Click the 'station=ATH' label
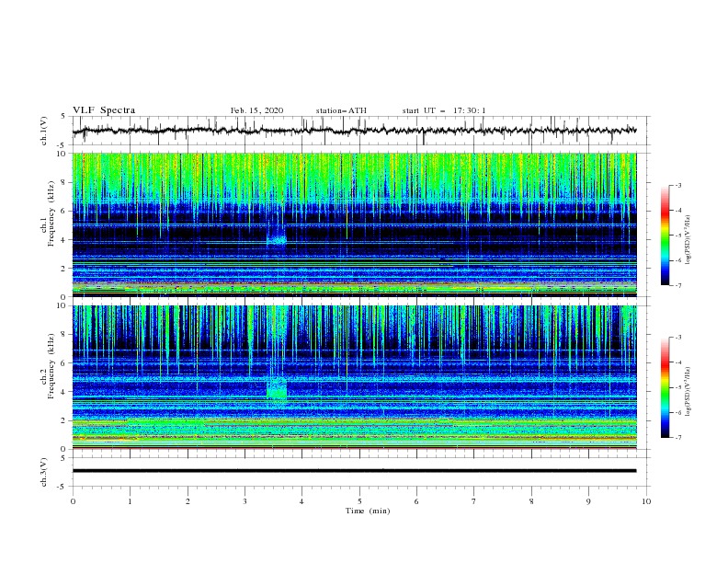The image size is (728, 563). pyautogui.click(x=341, y=110)
